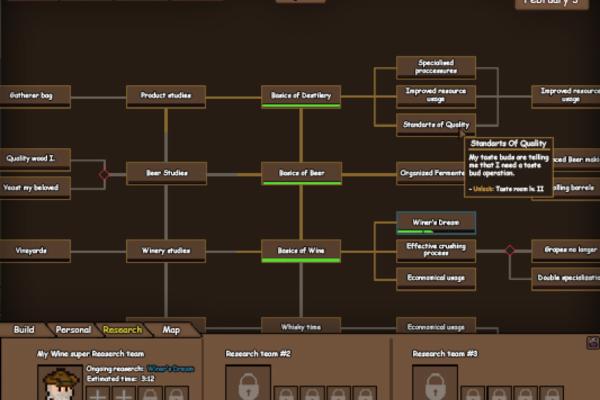Click large lock of Research team #3
600x400 pixels.
coord(435,383)
